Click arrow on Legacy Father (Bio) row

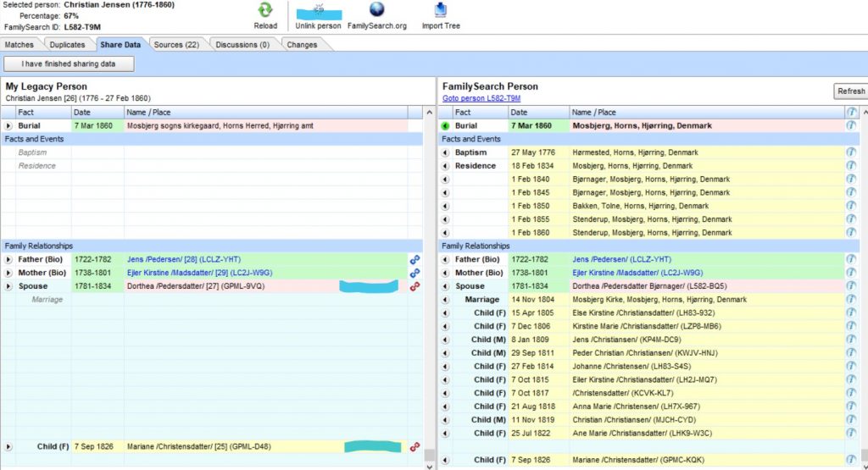click(x=8, y=259)
